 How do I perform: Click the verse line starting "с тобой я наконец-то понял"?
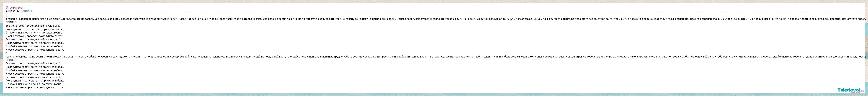pyautogui.click(x=436, y=19)
